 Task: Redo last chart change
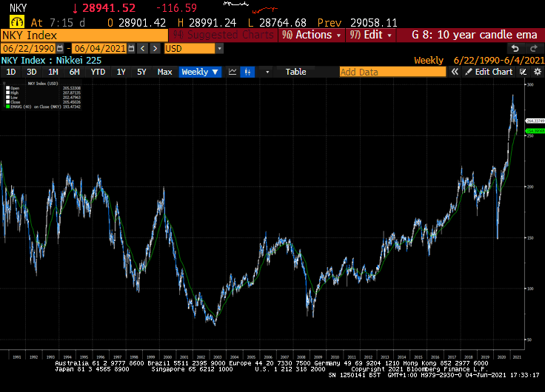coord(534,48)
